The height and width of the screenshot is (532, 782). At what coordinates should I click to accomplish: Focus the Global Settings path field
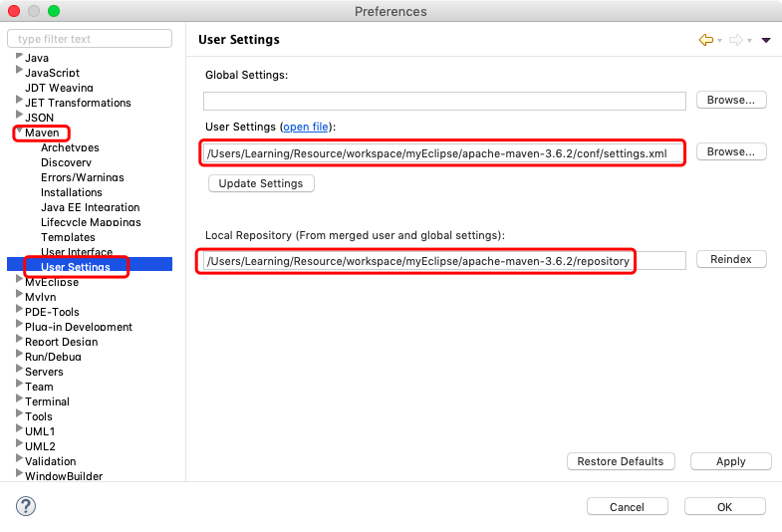(444, 101)
